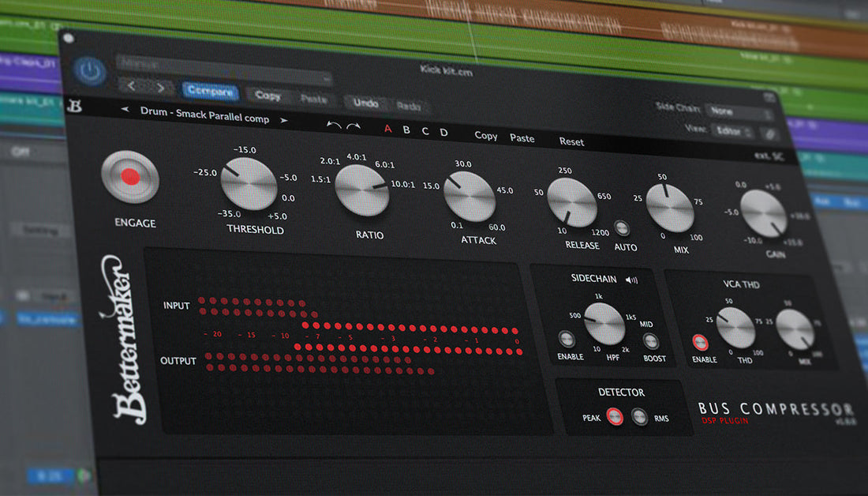Open the View dropdown set to Editor
Screen dimensions: 868x496
(731, 131)
